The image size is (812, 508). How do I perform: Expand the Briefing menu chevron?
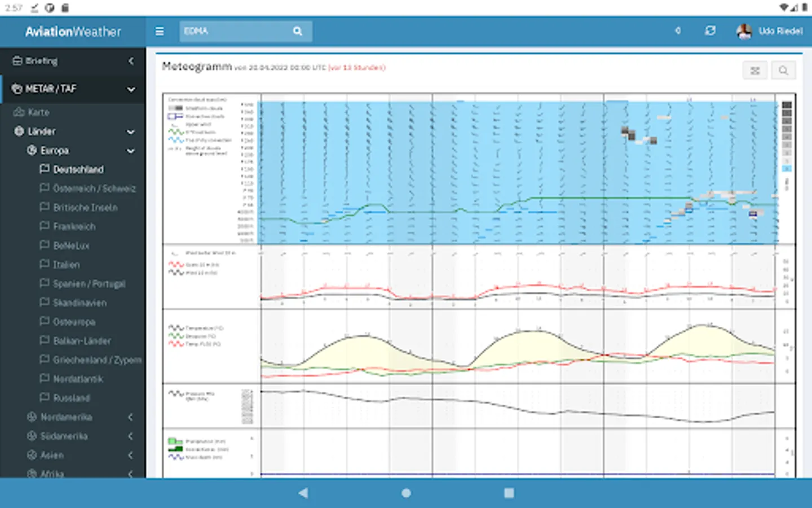131,60
